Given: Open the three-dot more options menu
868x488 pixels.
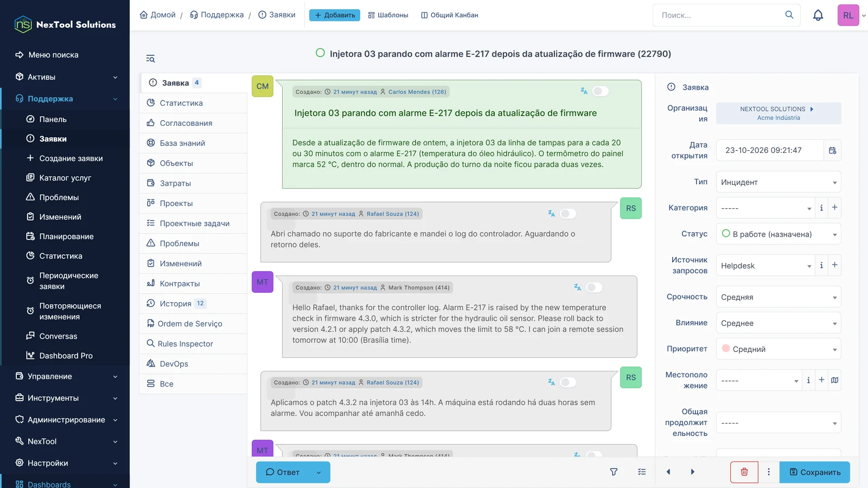Looking at the screenshot, I should tap(769, 472).
